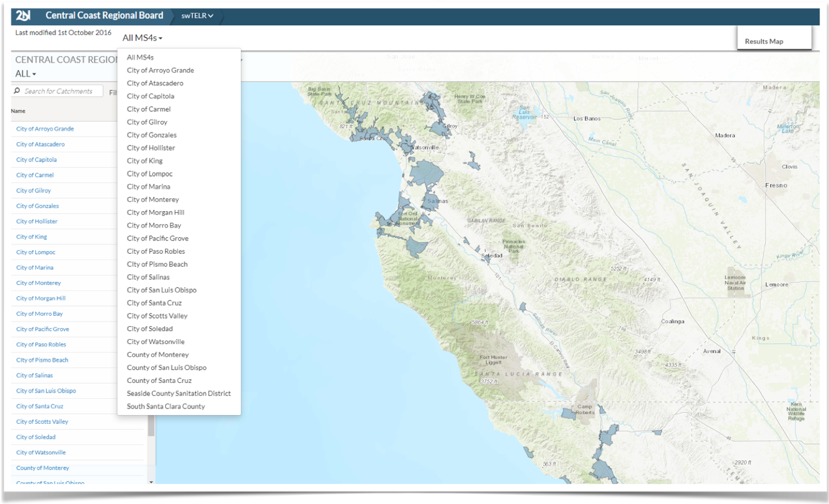Choose City of Scotts Valley in the menu
829x504 pixels.
pos(157,316)
